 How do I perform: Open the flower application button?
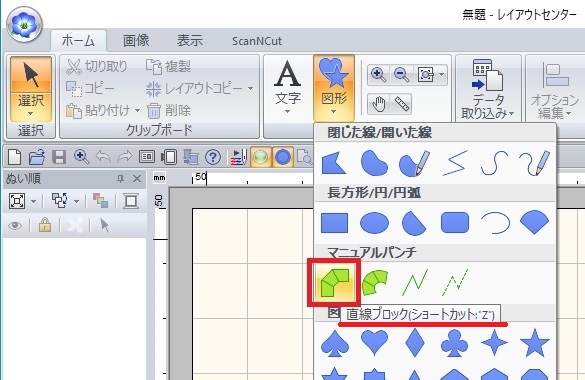[24, 24]
